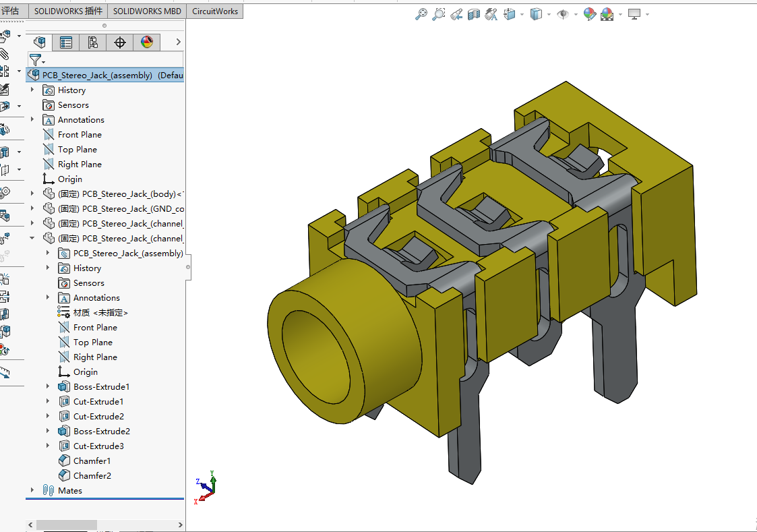This screenshot has width=757, height=532.
Task: Toggle Hide/Show Items eye icon
Action: pyautogui.click(x=563, y=14)
